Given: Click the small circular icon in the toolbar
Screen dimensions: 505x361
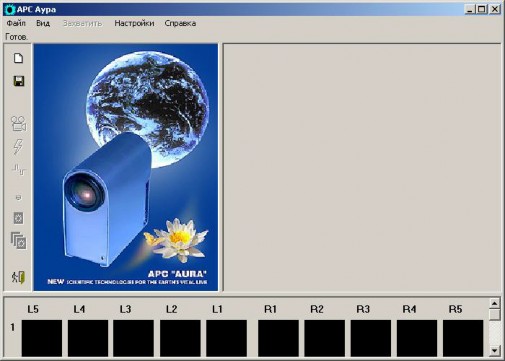Looking at the screenshot, I should click(18, 198).
